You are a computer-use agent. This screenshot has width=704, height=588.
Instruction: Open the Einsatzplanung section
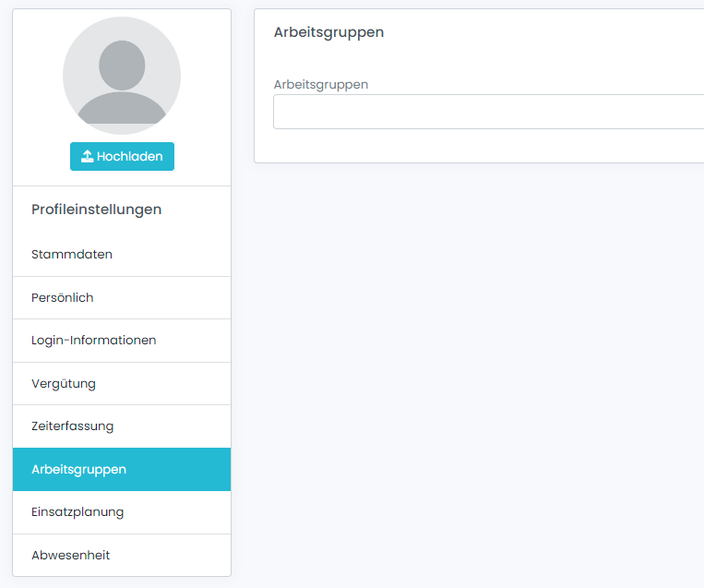(78, 511)
